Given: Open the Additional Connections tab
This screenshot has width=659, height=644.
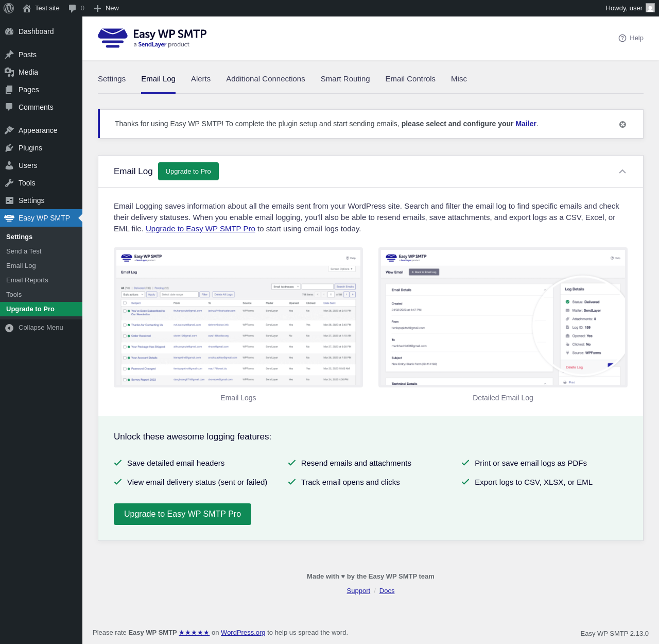Looking at the screenshot, I should (266, 79).
